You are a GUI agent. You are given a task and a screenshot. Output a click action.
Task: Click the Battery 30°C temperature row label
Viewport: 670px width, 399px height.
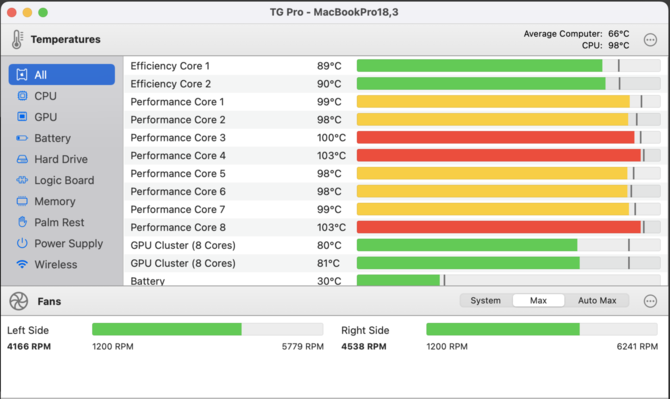point(147,281)
